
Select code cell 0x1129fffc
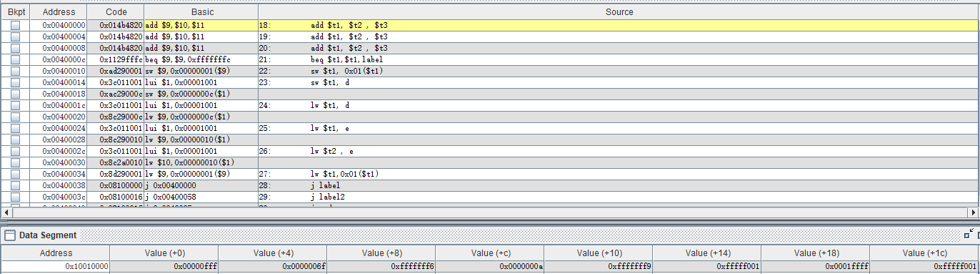coord(116,59)
